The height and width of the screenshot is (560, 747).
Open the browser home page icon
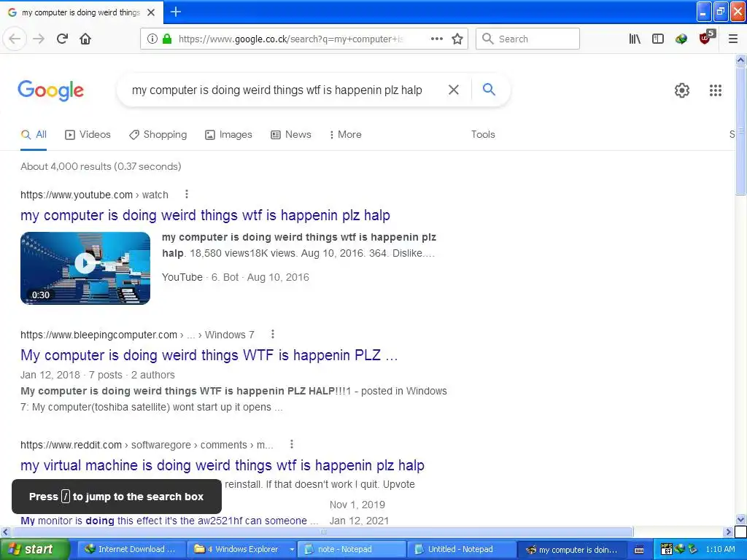85,39
